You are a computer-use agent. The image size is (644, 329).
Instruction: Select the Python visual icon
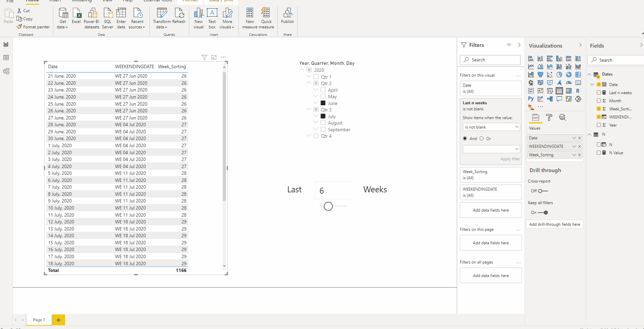[x=531, y=99]
